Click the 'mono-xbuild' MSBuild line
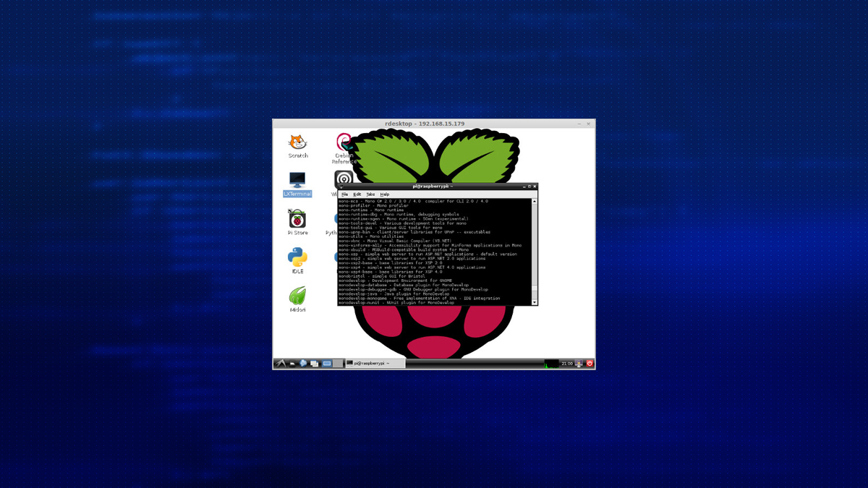Screen dimensions: 868x488 403,249
